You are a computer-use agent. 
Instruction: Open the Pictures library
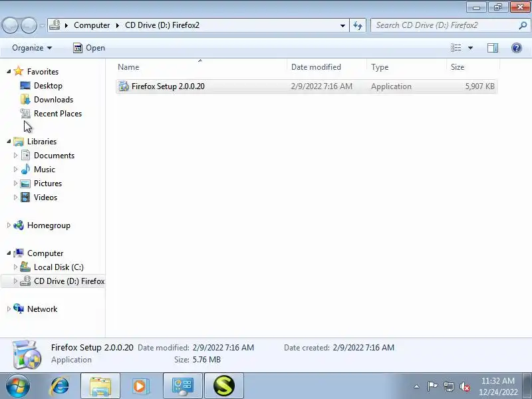(48, 184)
